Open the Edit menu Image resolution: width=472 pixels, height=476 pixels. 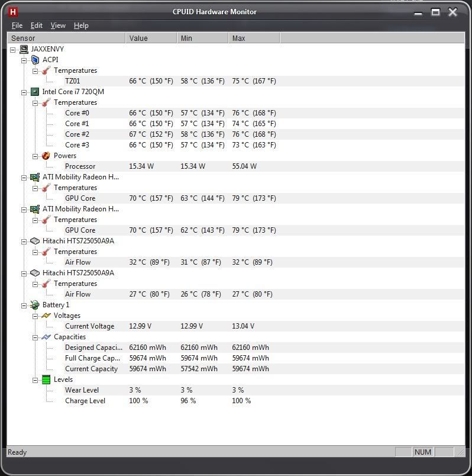[x=37, y=25]
